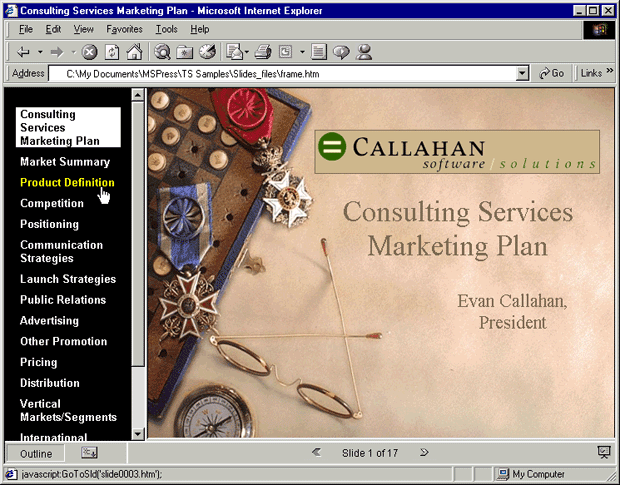This screenshot has width=620, height=485.
Task: Toggle the Outline pane button
Action: tap(36, 453)
